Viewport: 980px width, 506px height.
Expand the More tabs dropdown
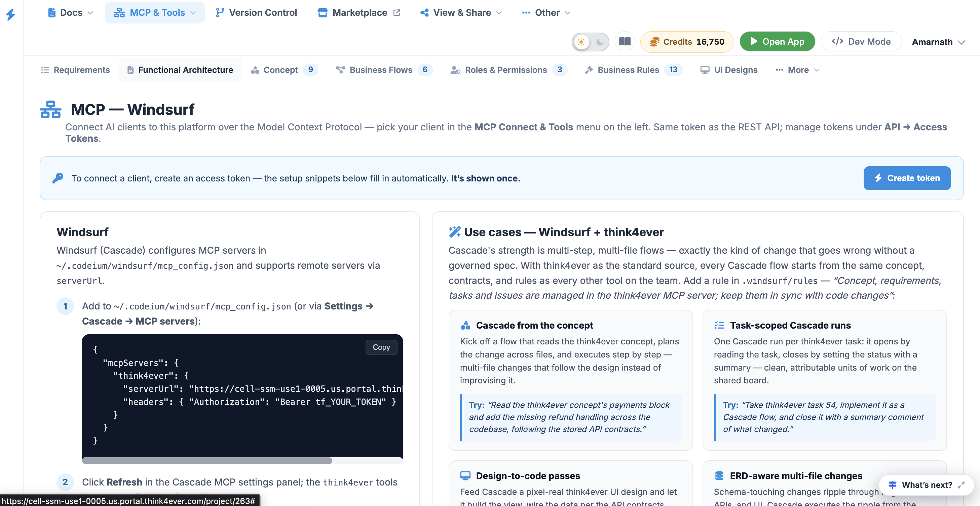(797, 70)
